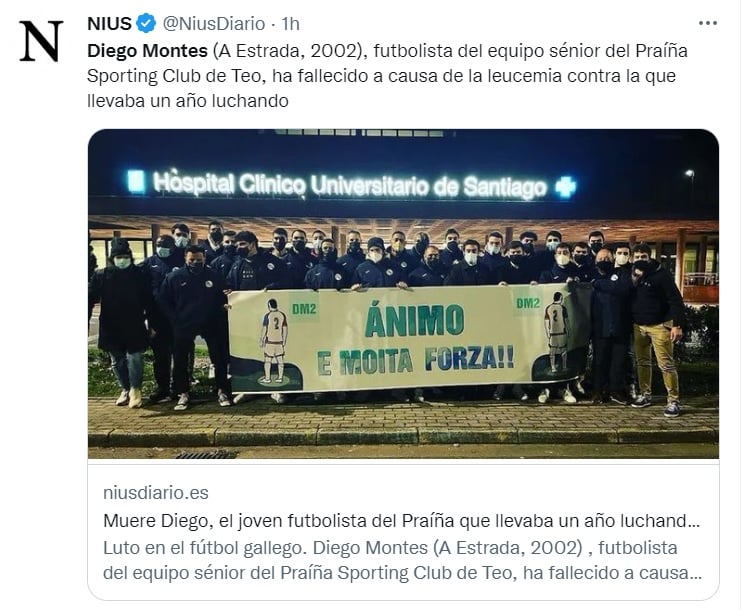
Task: Click the blue verified badge icon
Action: coord(146,24)
